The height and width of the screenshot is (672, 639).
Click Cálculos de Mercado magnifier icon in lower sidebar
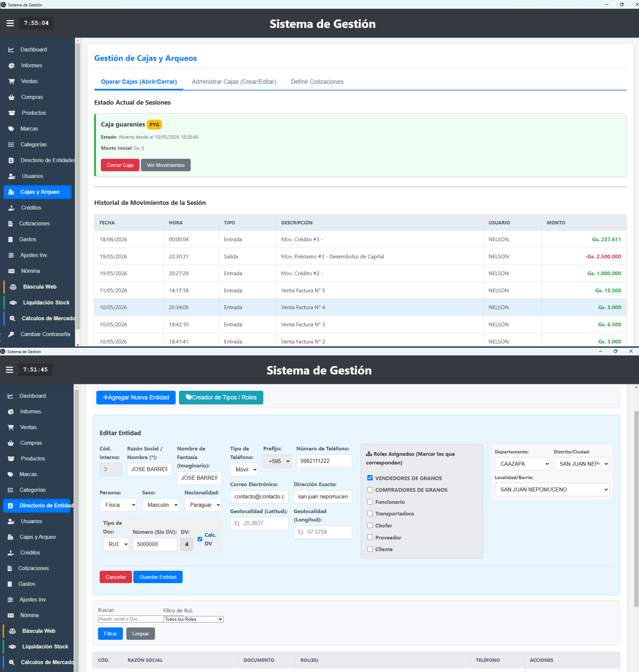[x=12, y=663]
